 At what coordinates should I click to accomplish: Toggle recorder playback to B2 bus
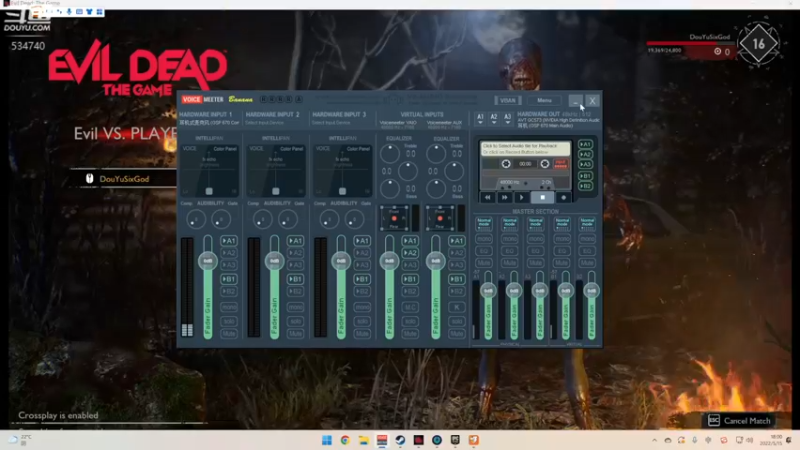585,186
